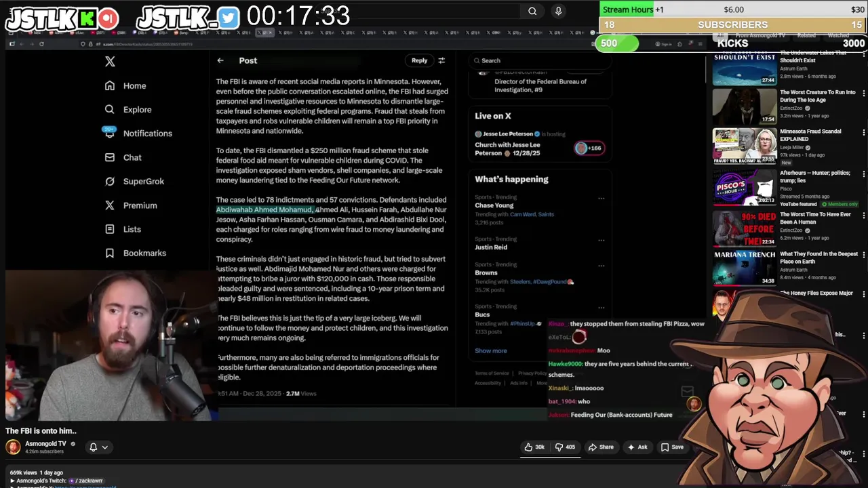Click the Home house icon
The width and height of the screenshot is (868, 488).
click(110, 85)
